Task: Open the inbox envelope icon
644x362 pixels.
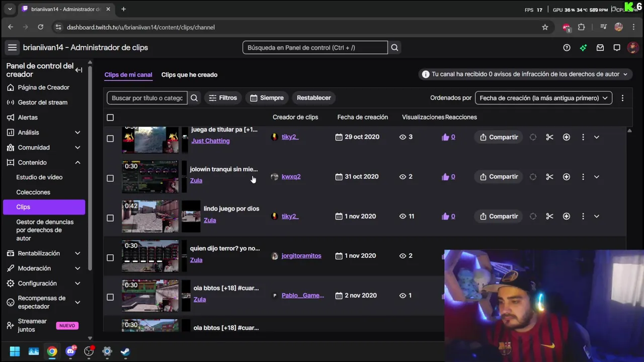Action: pos(600,48)
